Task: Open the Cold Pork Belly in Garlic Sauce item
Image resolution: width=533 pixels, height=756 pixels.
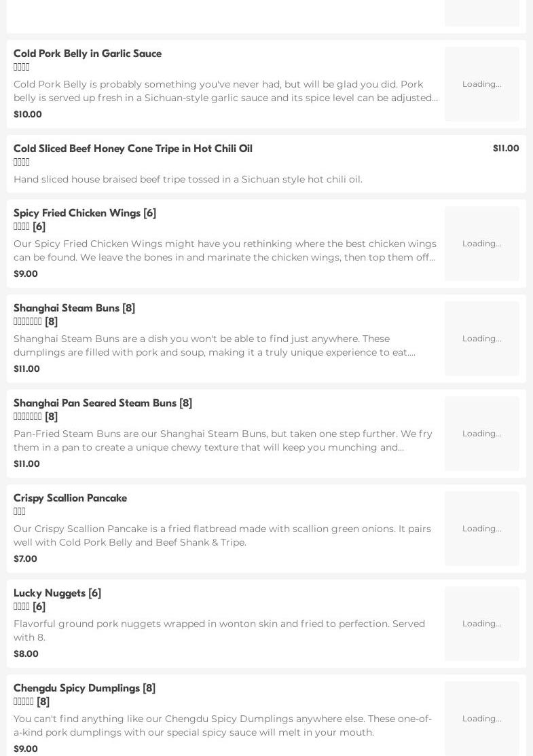Action: [x=88, y=54]
